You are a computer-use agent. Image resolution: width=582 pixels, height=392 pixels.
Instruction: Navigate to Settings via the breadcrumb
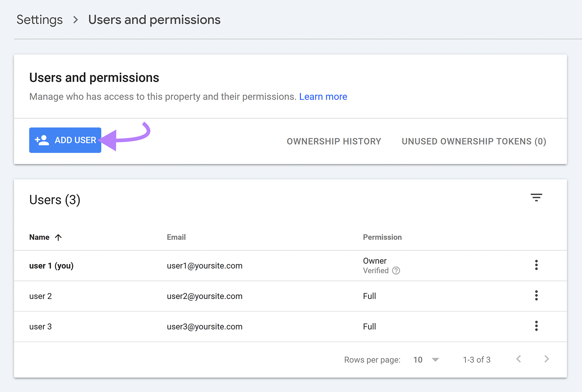tap(39, 20)
